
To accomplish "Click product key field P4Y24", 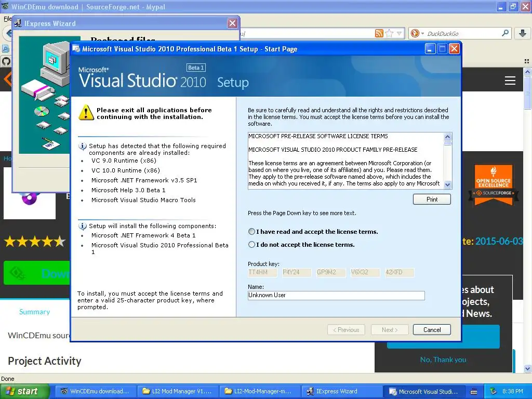I will click(297, 272).
